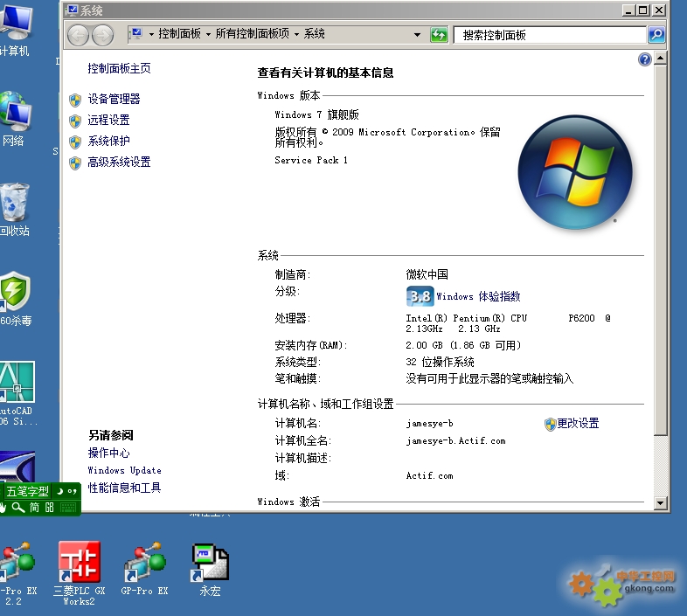The height and width of the screenshot is (616, 687).
Task: Open 高级系统设置 from the sidebar
Action: pyautogui.click(x=119, y=163)
